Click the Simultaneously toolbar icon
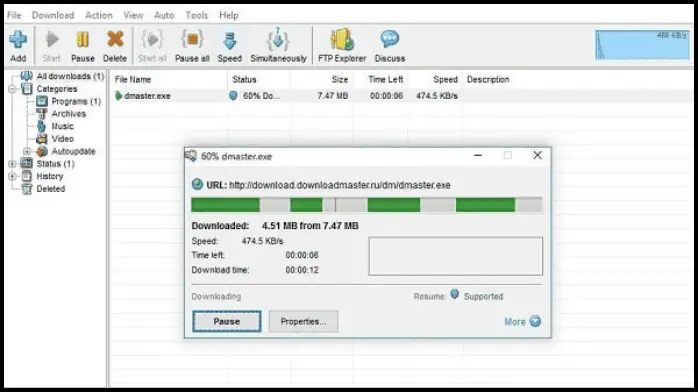The image size is (698, 392). tap(278, 46)
